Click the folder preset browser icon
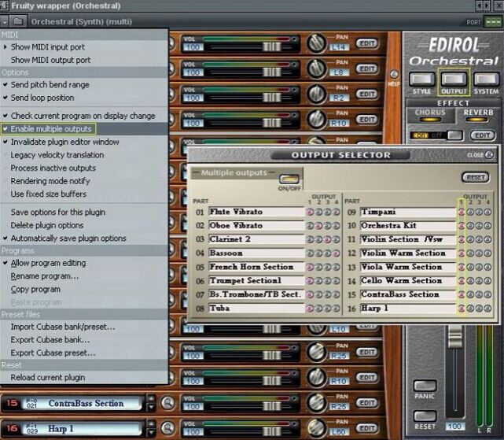The height and width of the screenshot is (440, 504). coord(18,21)
